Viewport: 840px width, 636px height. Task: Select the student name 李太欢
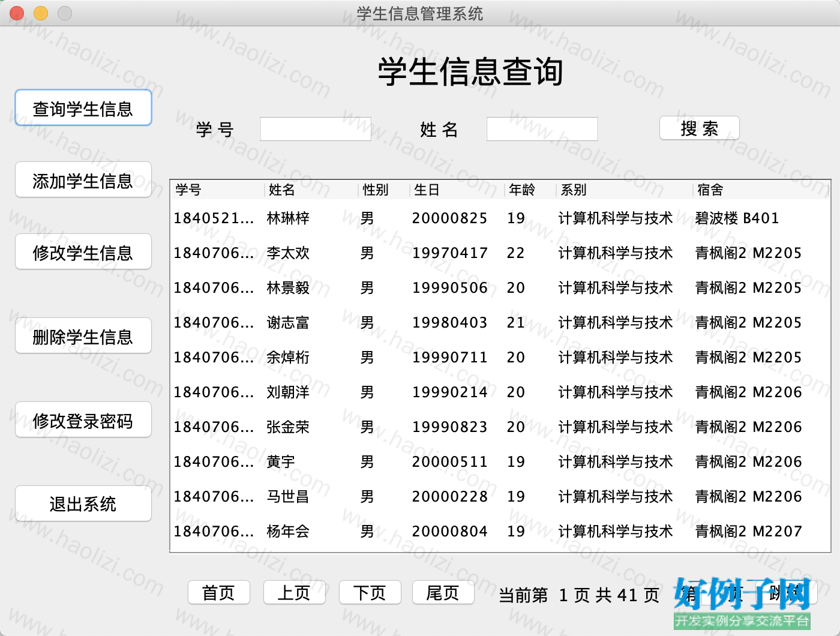[288, 253]
